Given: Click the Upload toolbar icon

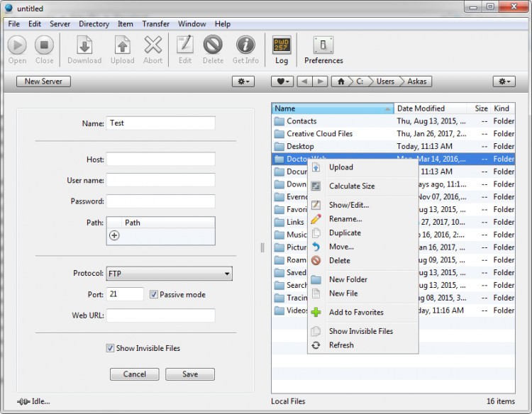Looking at the screenshot, I should pos(123,45).
